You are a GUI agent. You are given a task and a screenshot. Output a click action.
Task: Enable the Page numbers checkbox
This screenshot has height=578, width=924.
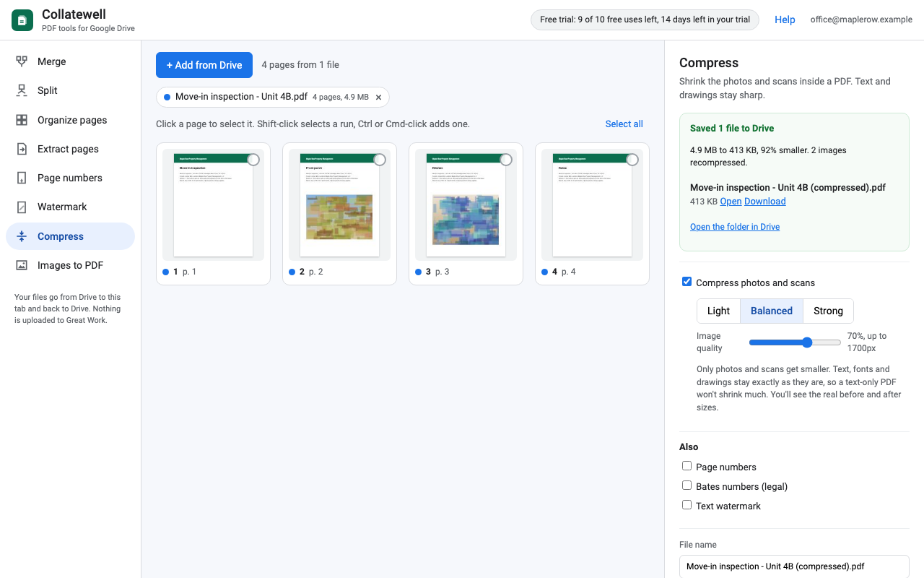click(687, 466)
